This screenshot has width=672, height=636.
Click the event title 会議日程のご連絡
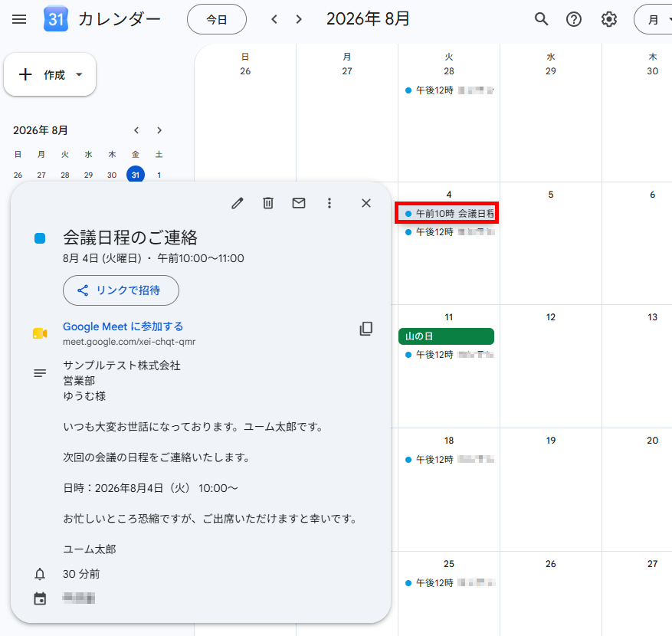(x=130, y=238)
